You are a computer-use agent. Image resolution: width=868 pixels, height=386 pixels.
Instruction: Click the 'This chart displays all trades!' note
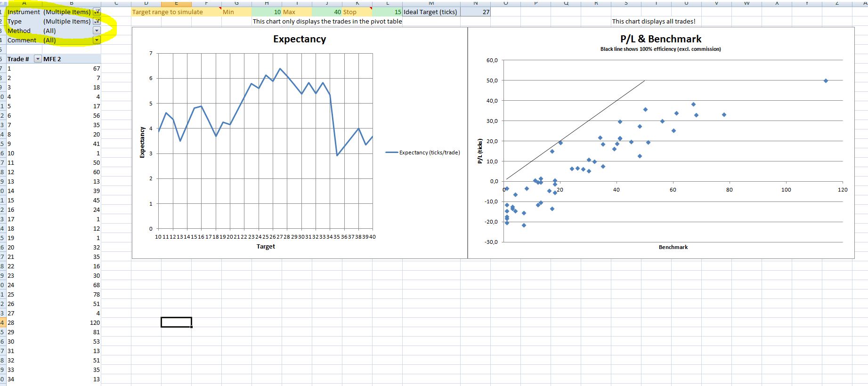653,21
